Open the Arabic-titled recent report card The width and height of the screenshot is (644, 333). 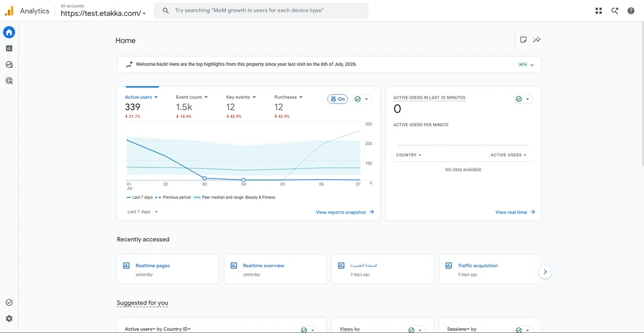pyautogui.click(x=383, y=269)
